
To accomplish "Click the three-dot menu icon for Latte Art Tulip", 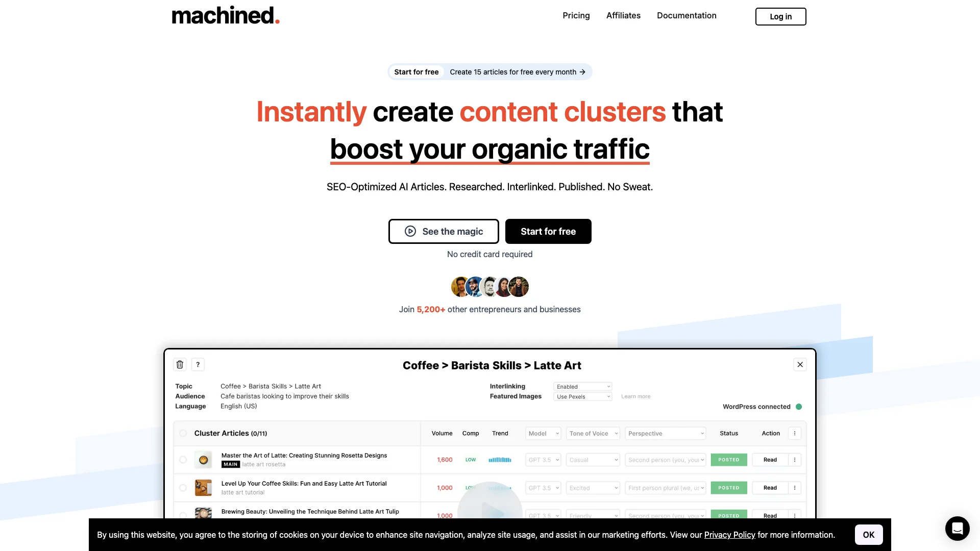I will tap(795, 515).
